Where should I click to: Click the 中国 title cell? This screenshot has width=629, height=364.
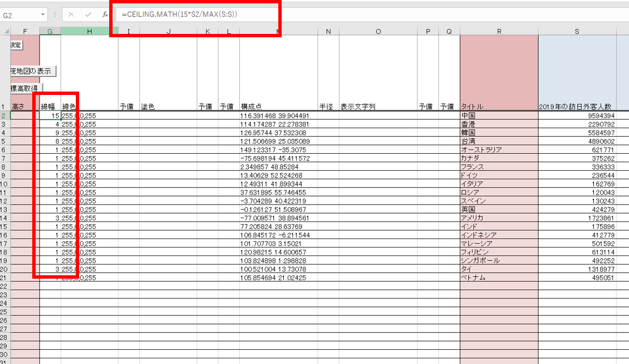tap(499, 115)
